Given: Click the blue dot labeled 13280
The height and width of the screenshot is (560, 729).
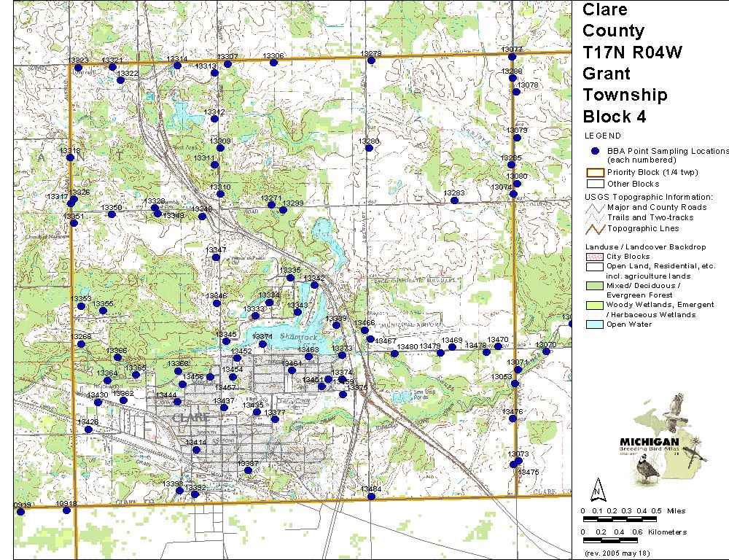Looking at the screenshot, I should coord(369,147).
